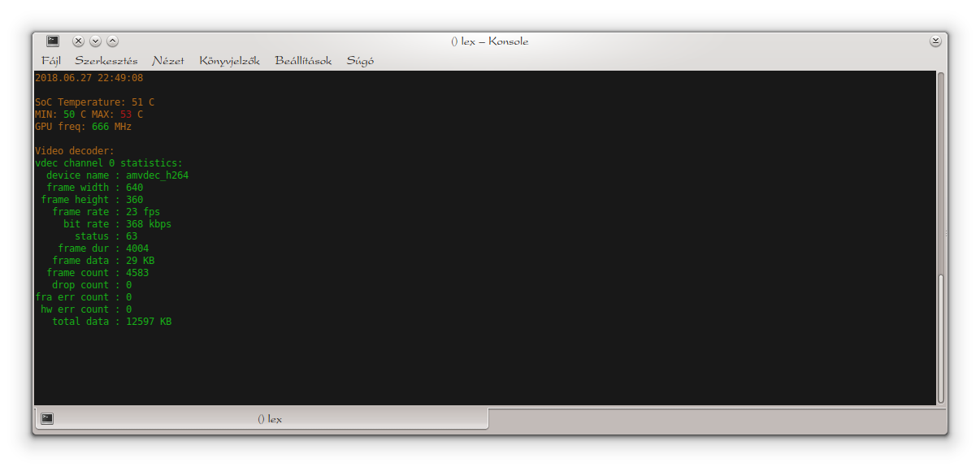Click the 'frame width : 640' line
The height and width of the screenshot is (467, 980).
coord(94,188)
